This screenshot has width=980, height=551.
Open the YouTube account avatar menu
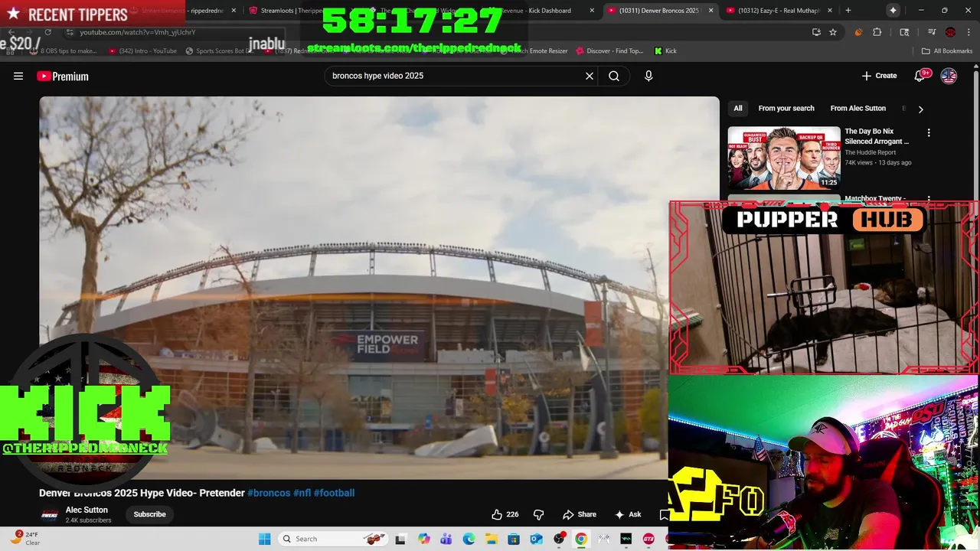[x=949, y=76]
